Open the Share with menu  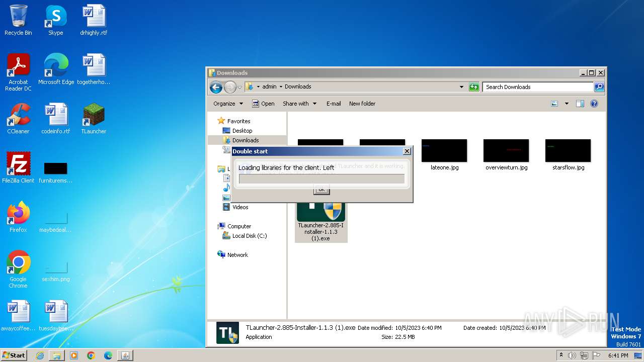tap(300, 104)
